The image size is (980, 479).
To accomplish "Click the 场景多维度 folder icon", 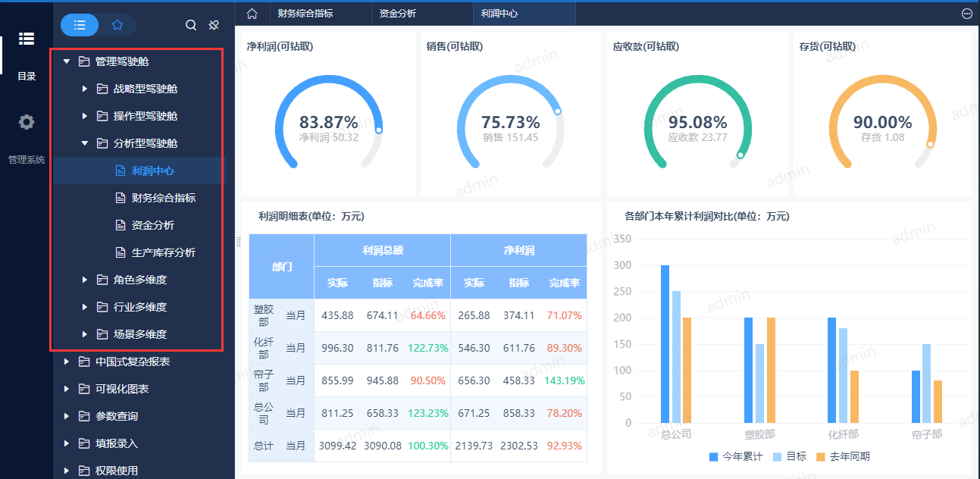I will pyautogui.click(x=102, y=334).
